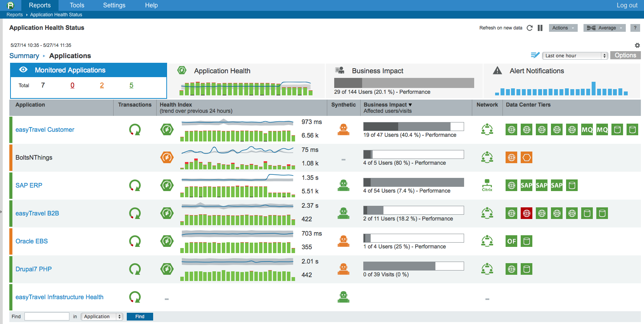The image size is (644, 324).
Task: Click easyTravel Infrastructure Health synthetic icon
Action: click(343, 297)
